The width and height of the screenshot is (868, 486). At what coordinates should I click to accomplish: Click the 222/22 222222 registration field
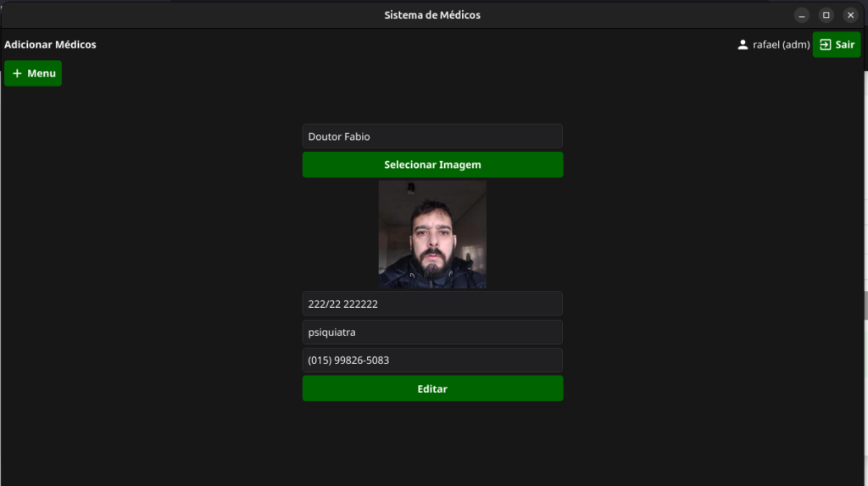432,304
